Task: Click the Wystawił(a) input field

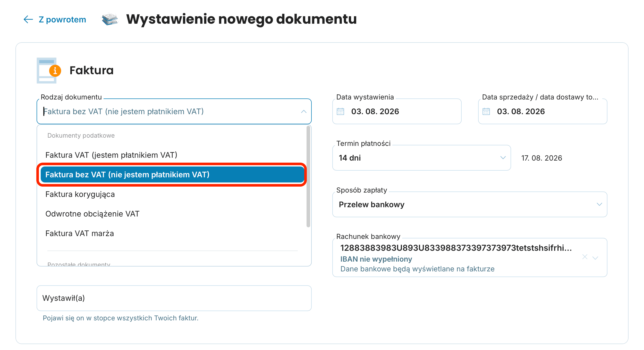Action: [x=174, y=298]
